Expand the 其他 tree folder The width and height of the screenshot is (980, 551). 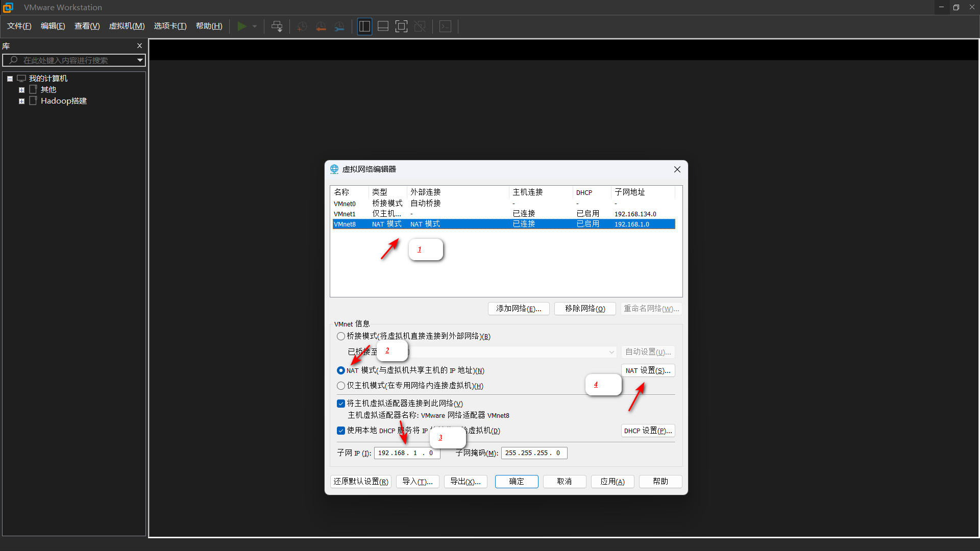point(21,90)
